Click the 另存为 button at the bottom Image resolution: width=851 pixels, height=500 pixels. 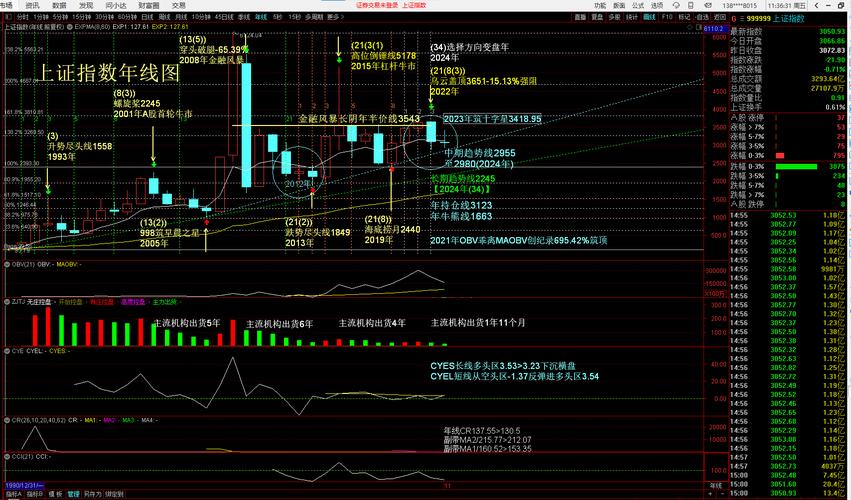tap(92, 494)
